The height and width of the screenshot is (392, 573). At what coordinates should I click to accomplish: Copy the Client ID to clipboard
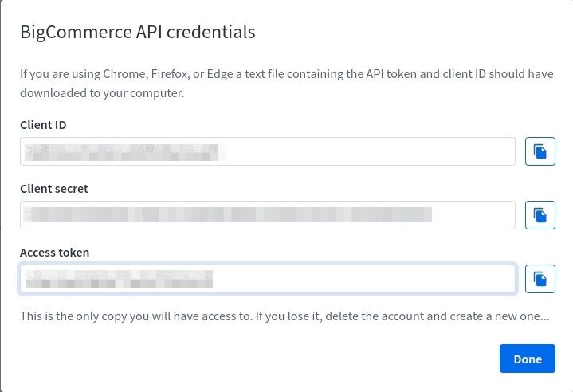tap(540, 151)
